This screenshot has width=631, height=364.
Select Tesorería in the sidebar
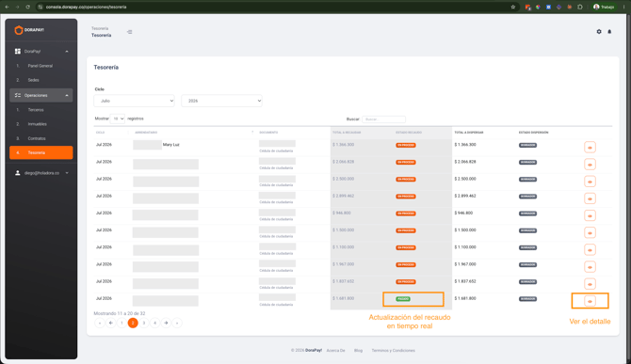41,152
